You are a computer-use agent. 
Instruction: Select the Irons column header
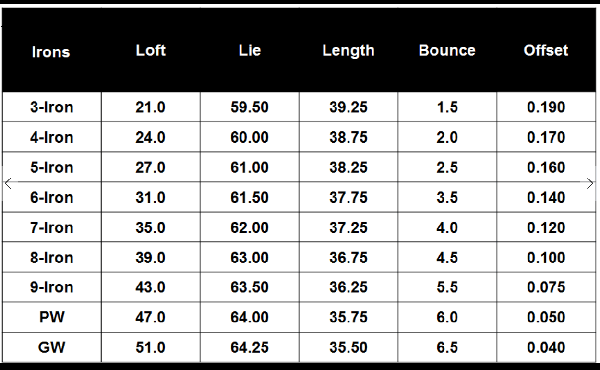[x=51, y=52]
